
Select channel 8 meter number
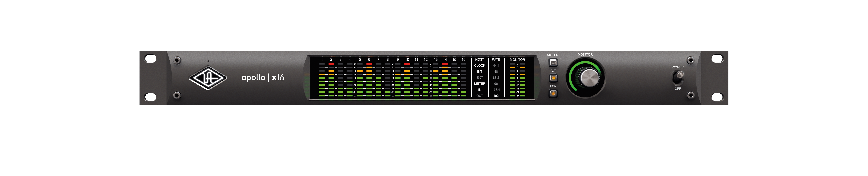(388, 59)
